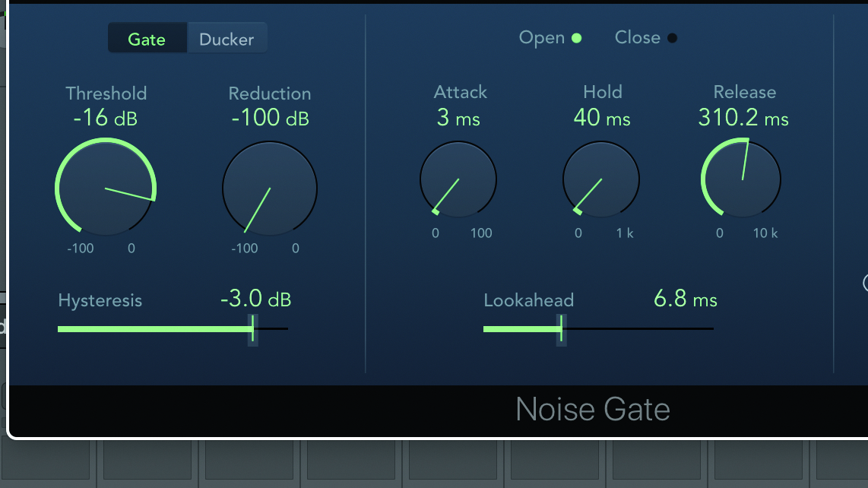
Task: Click the Attack value 3 ms
Action: tap(458, 118)
